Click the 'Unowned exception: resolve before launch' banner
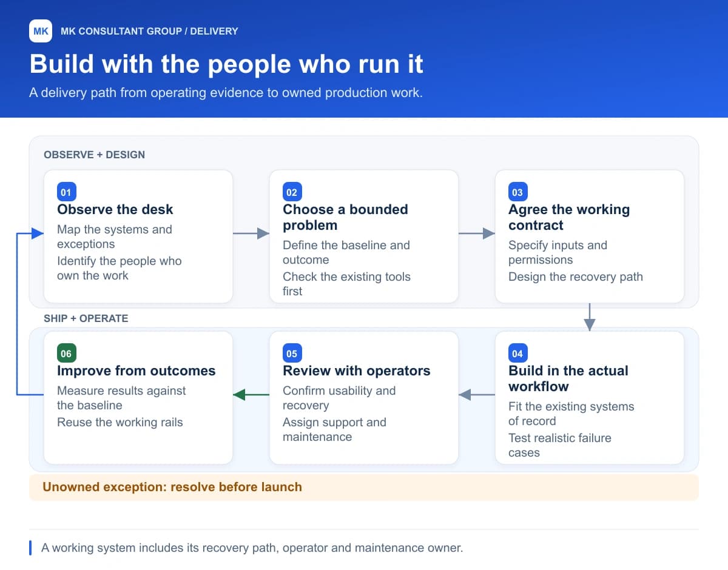728x570 pixels. pyautogui.click(x=364, y=487)
